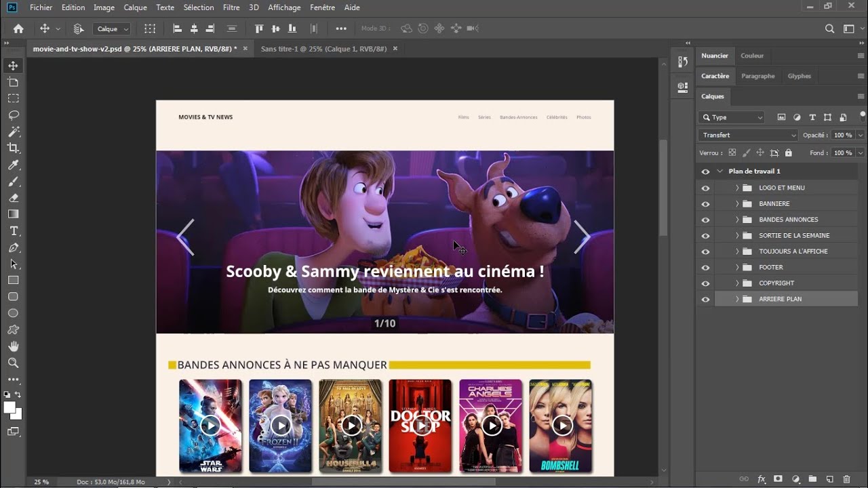
Task: Create new adjustment layer icon
Action: (795, 479)
